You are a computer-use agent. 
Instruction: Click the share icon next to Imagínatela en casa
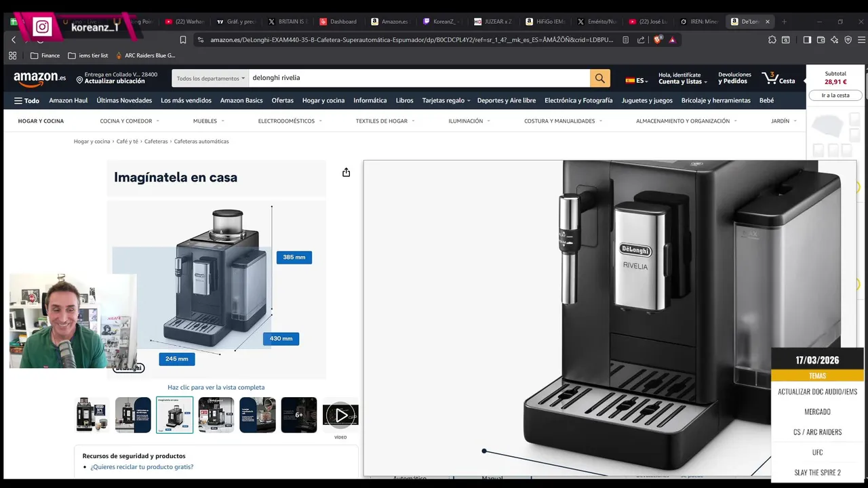point(346,172)
